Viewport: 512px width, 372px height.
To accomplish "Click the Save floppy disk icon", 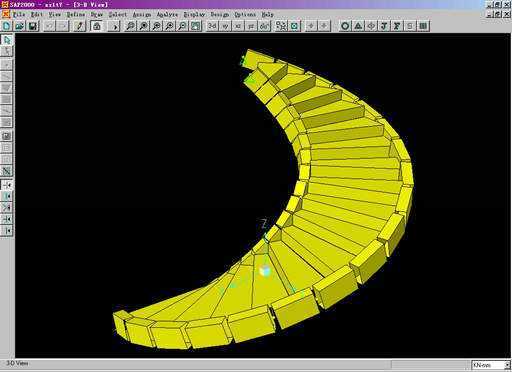I will (33, 26).
